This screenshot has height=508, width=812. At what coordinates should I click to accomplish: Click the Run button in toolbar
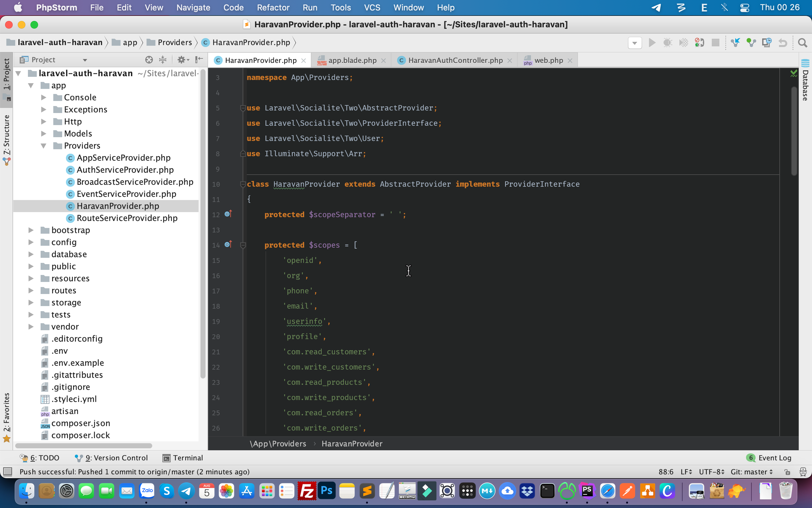coord(652,43)
